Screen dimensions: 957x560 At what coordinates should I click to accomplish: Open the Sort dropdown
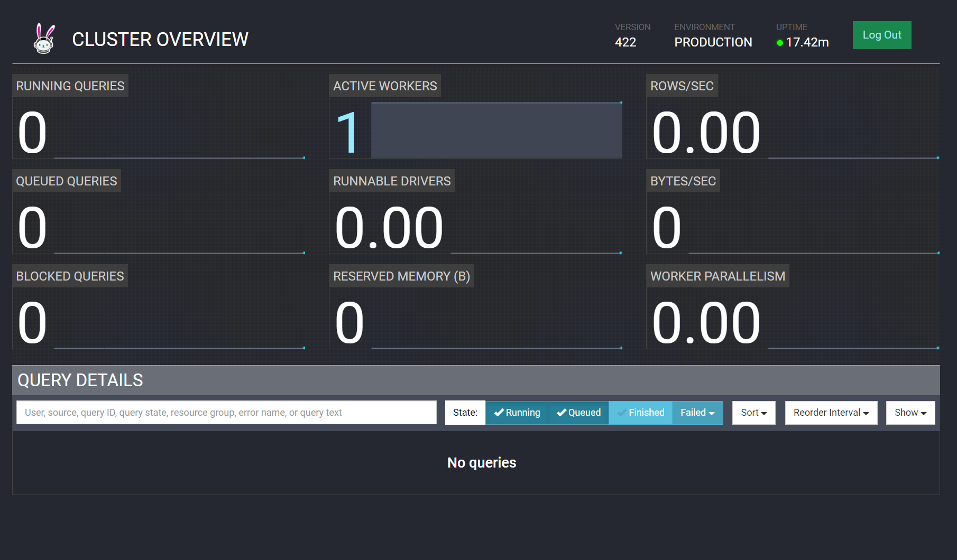click(x=754, y=413)
